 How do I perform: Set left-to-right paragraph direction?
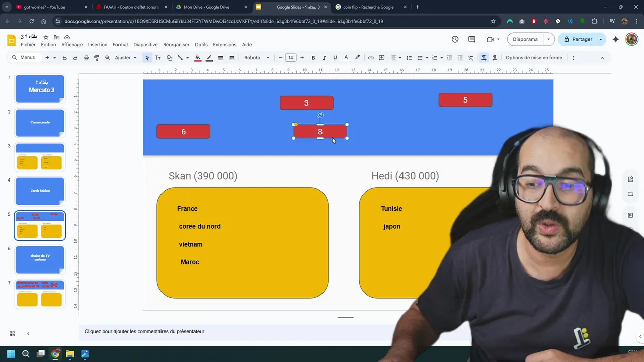click(x=484, y=58)
